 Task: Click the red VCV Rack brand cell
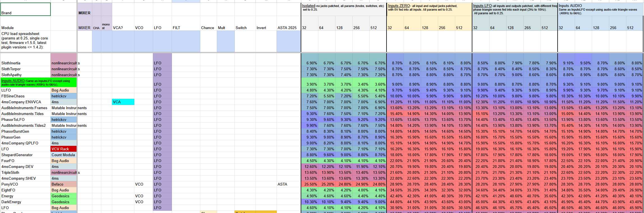[64, 149]
